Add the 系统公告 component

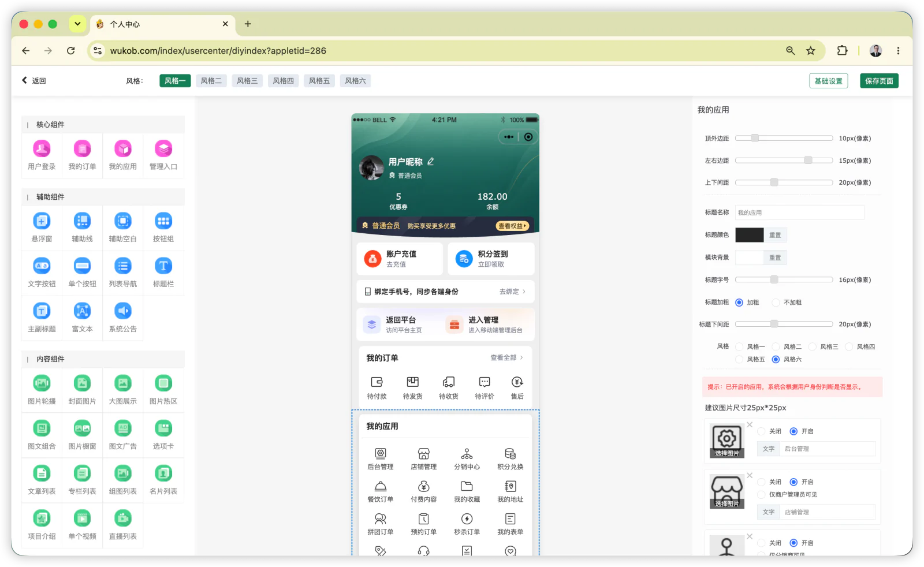point(123,318)
